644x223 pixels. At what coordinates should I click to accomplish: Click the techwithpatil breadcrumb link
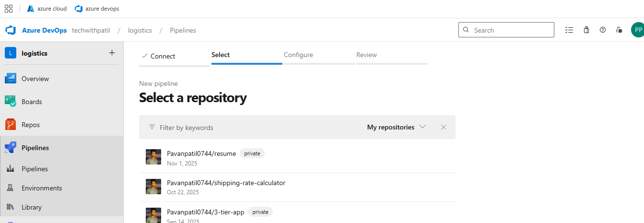click(x=91, y=30)
